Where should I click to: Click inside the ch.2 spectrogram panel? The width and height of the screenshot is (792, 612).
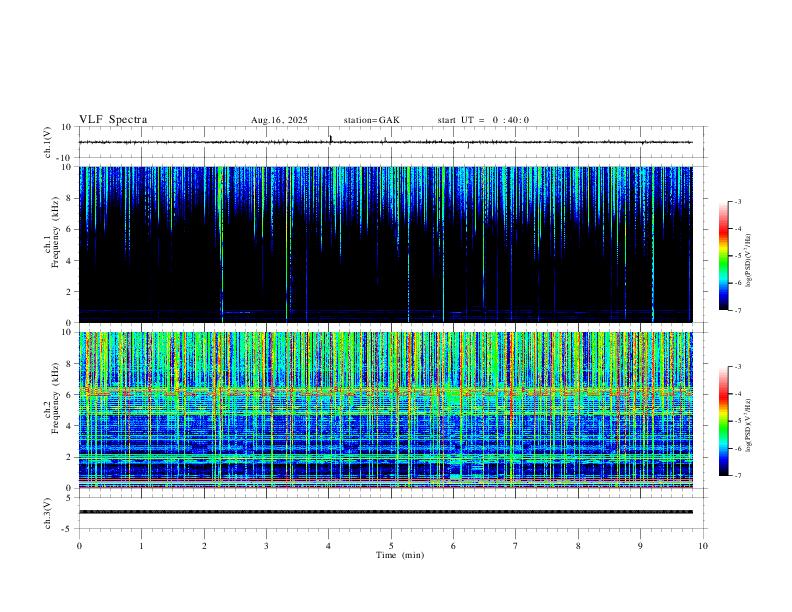[385, 410]
